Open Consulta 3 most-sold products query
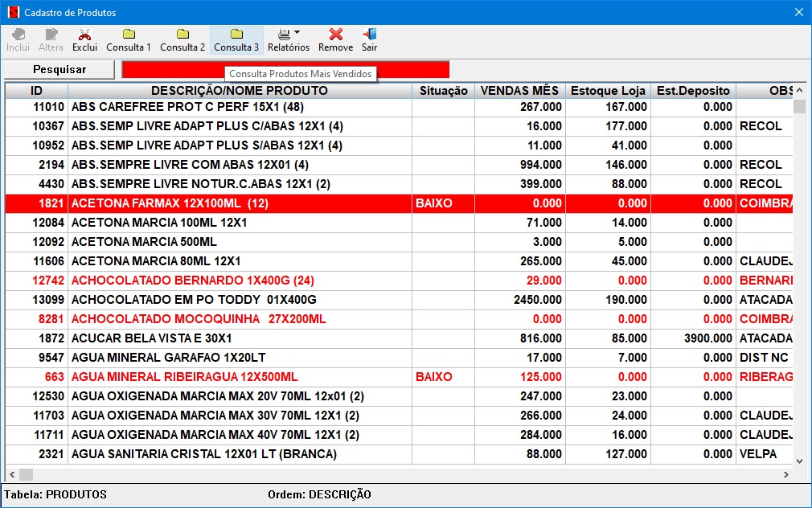 pyautogui.click(x=236, y=35)
